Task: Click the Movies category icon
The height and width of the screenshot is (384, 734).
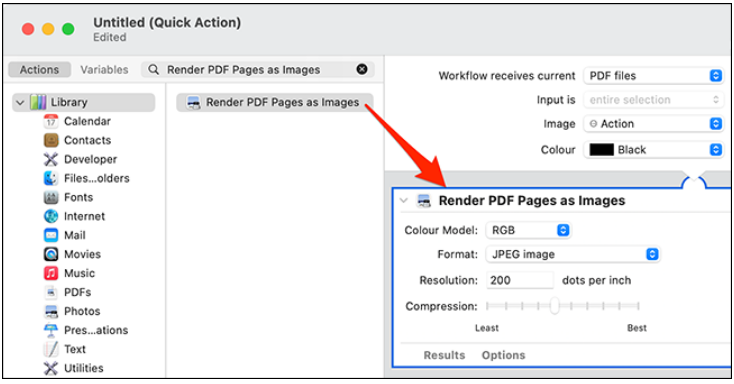Action: pyautogui.click(x=51, y=254)
